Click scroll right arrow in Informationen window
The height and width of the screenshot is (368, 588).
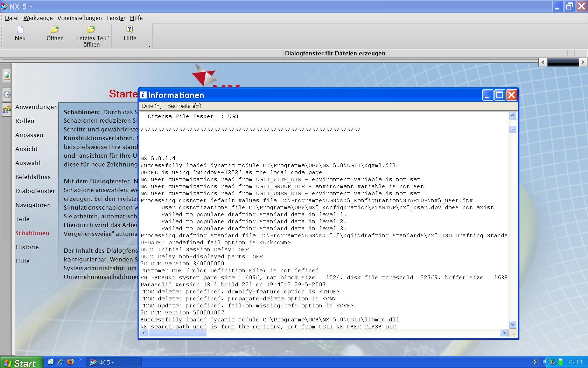[x=504, y=333]
